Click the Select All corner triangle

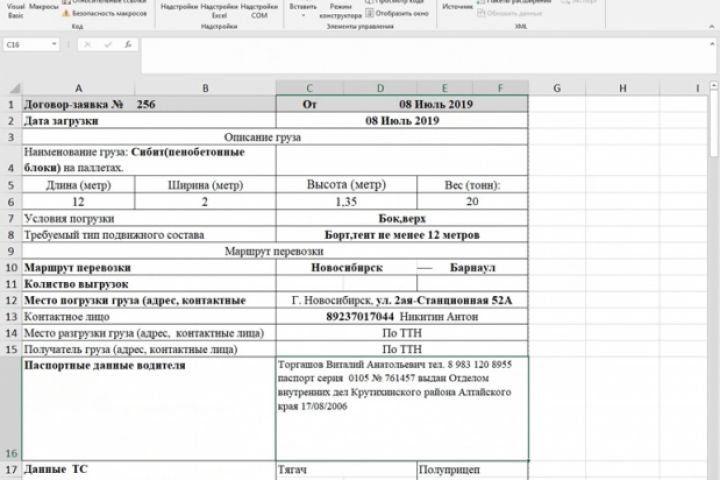click(15, 88)
